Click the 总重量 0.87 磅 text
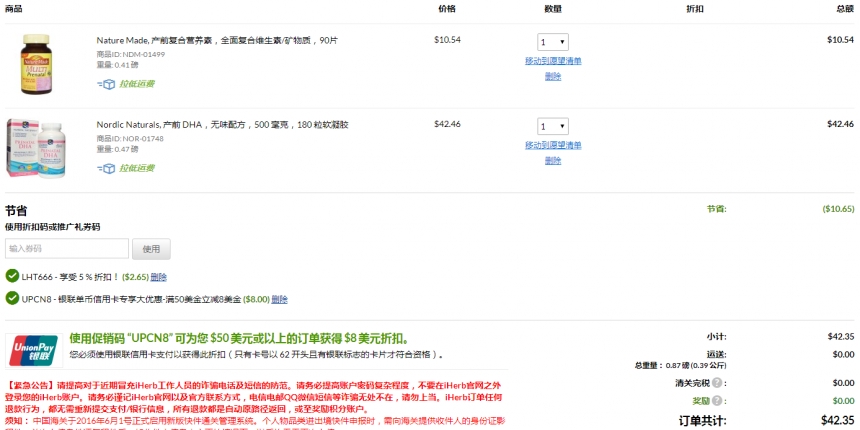Screen dimensions: 860x430 681,365
